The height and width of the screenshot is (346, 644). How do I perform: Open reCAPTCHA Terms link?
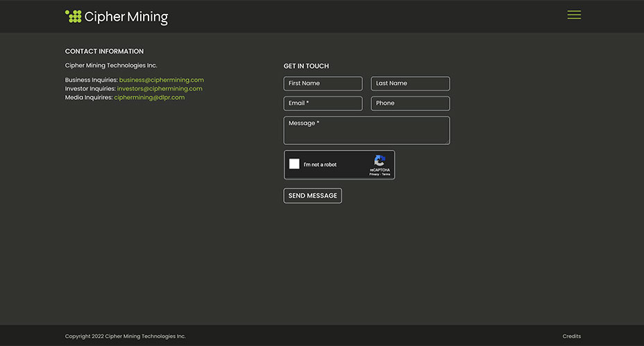[386, 175]
